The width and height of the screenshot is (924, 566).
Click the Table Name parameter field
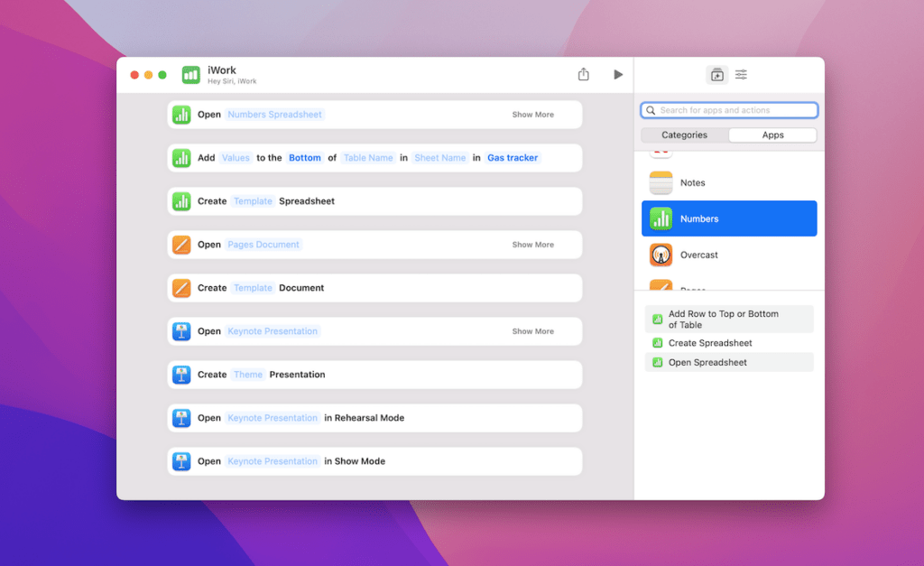pyautogui.click(x=368, y=158)
